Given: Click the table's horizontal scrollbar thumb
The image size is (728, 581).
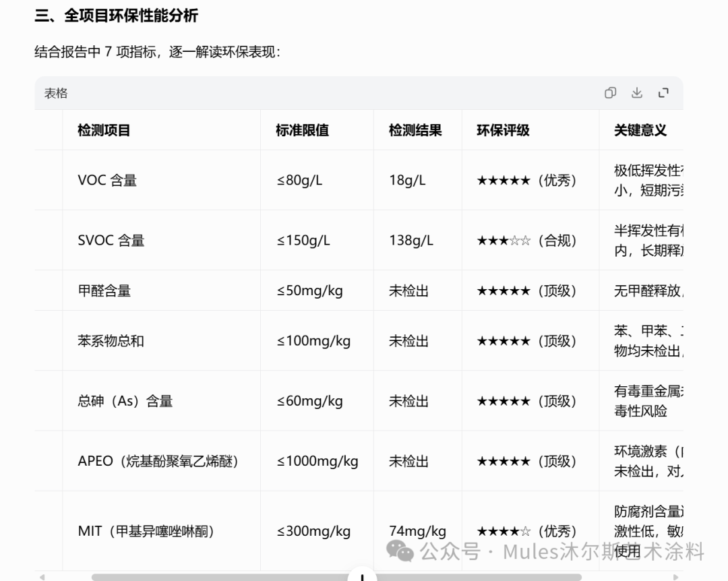Looking at the screenshot, I should coord(336,577).
